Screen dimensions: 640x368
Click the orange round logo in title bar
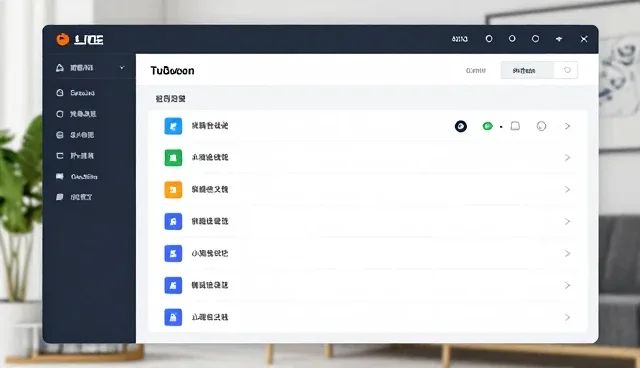tap(62, 39)
